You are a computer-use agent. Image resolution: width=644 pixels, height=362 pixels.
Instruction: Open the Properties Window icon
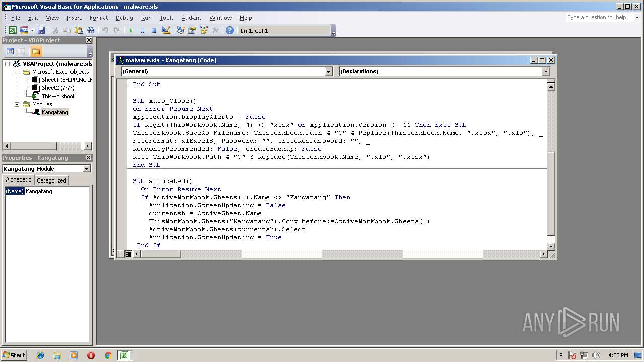[192, 31]
